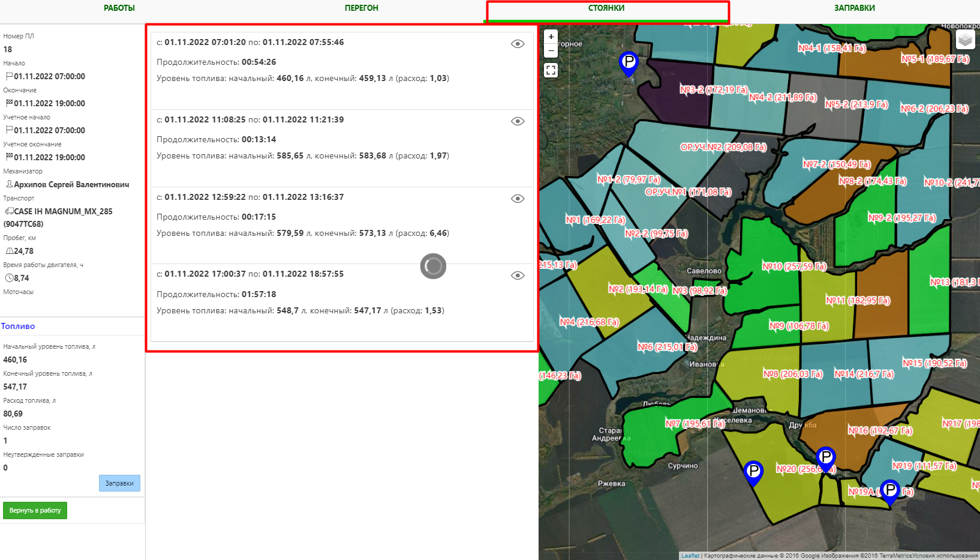Open the ЗАПРАВКИ tab
The width and height of the screenshot is (980, 560).
[x=854, y=8]
